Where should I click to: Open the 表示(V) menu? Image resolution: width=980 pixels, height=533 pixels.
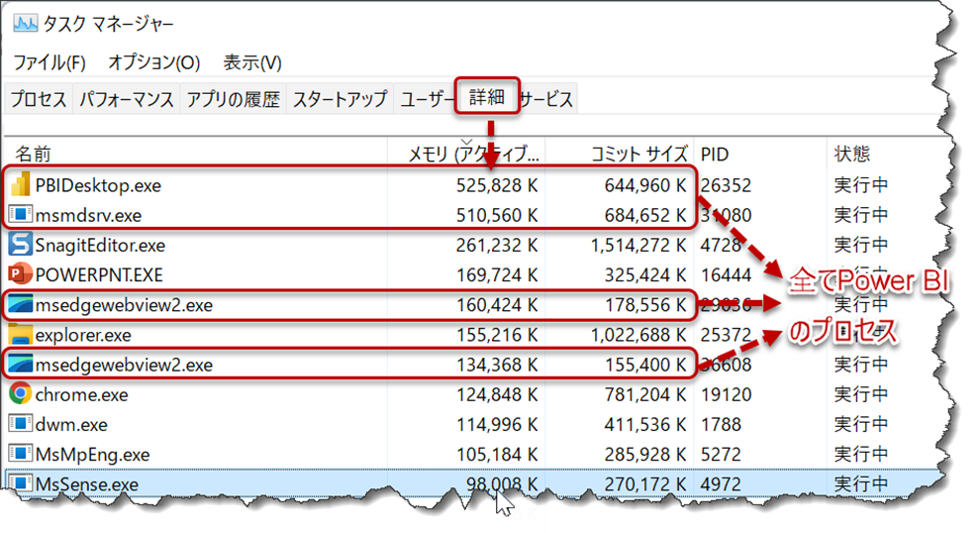252,62
